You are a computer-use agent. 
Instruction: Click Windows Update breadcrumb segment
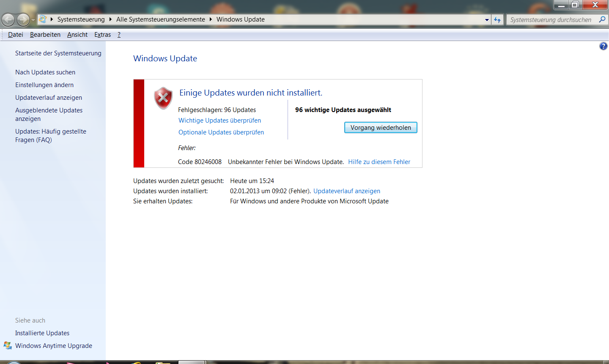(x=241, y=19)
